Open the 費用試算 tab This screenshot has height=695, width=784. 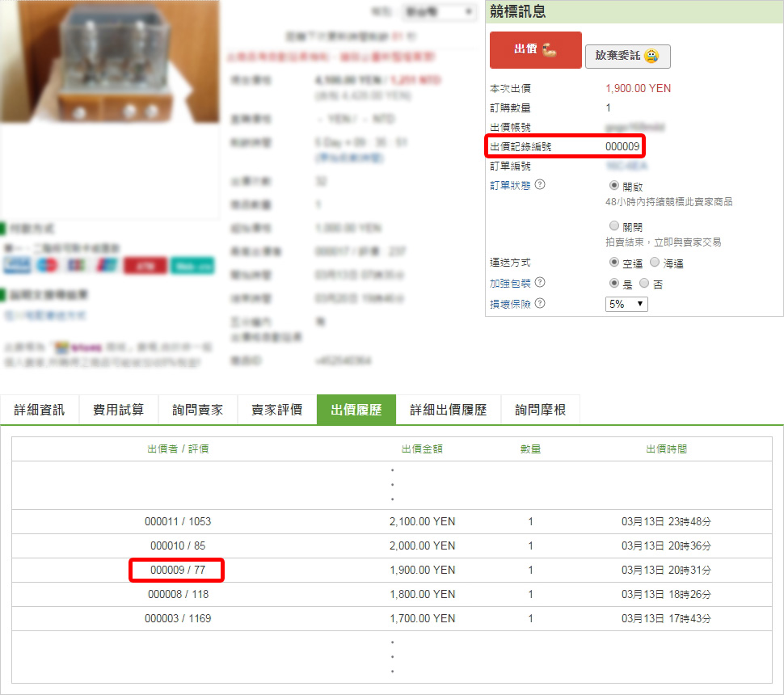point(118,410)
